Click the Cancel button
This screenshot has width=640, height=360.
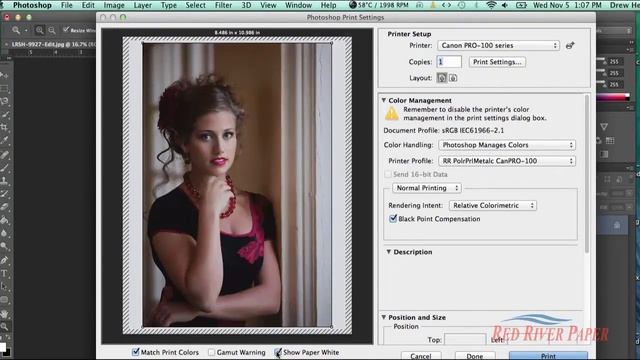421,356
